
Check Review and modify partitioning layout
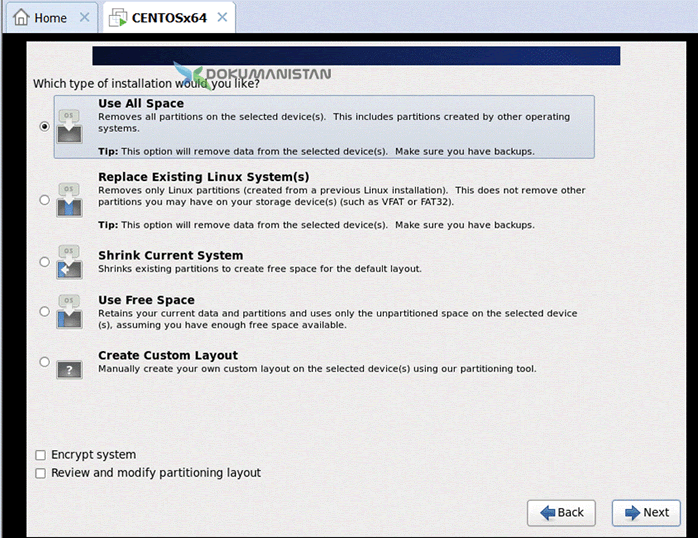pos(41,473)
